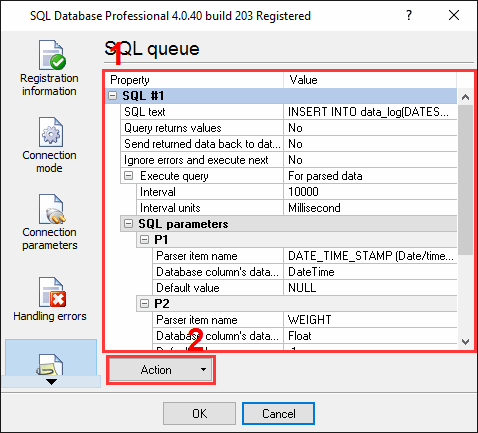This screenshot has width=478, height=433.
Task: Click the Float data type value
Action: point(370,336)
